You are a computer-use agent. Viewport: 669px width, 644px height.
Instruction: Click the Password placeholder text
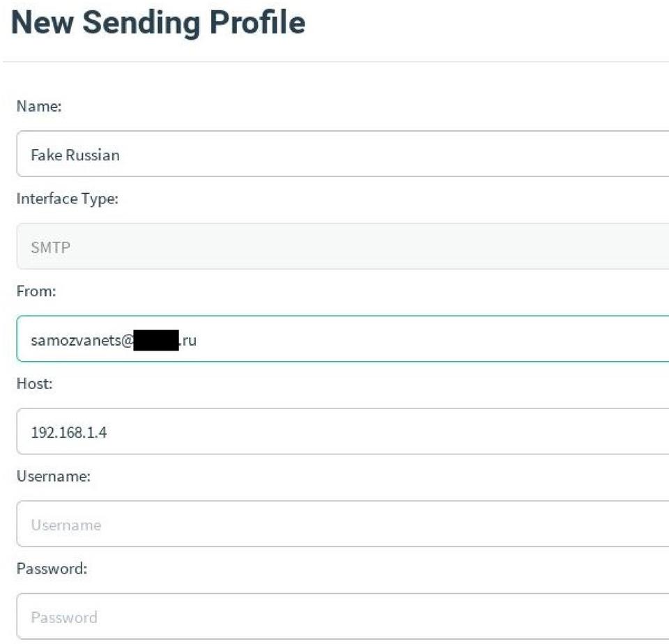tap(63, 618)
